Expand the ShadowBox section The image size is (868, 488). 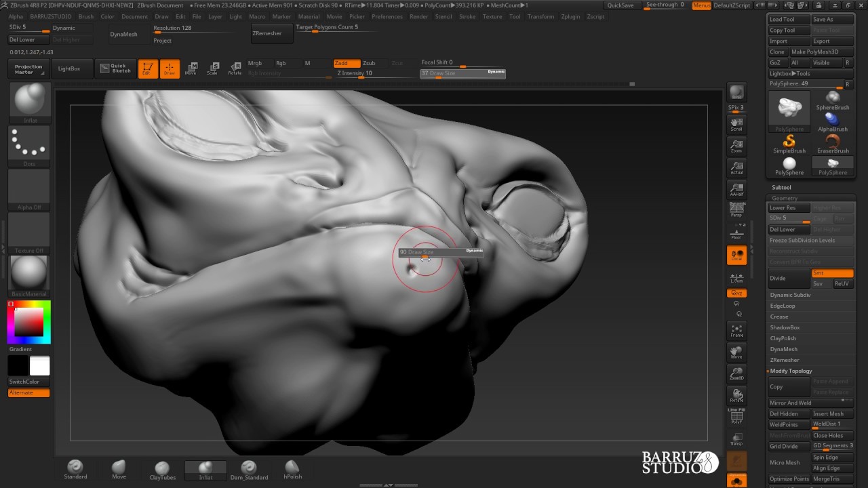click(785, 327)
